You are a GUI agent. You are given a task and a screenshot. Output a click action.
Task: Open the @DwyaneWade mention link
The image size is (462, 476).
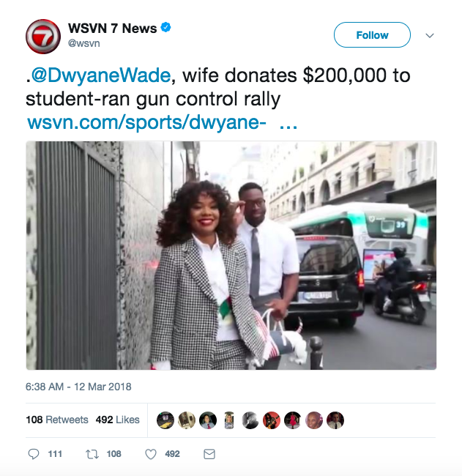click(101, 75)
